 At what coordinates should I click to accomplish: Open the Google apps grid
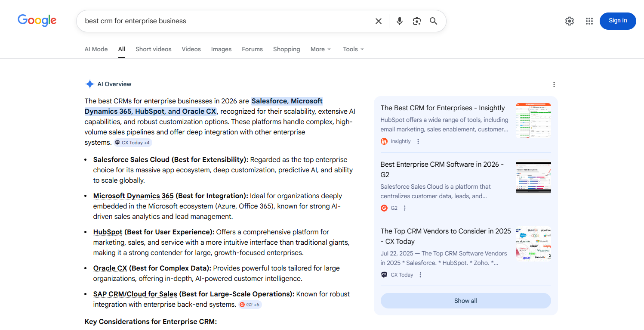[x=589, y=21]
